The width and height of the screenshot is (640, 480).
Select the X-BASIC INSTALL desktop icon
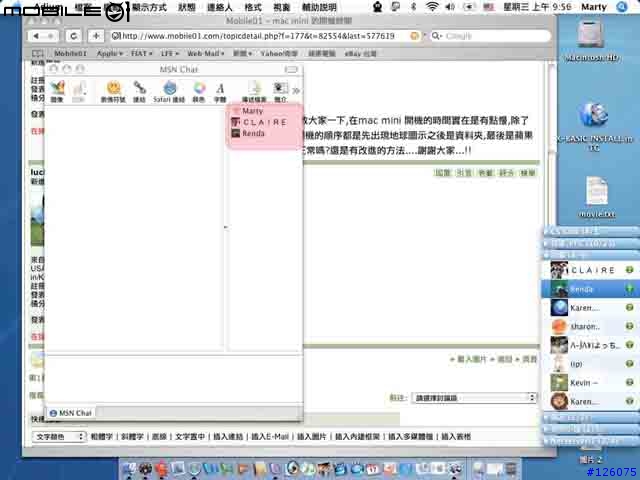coord(594,127)
